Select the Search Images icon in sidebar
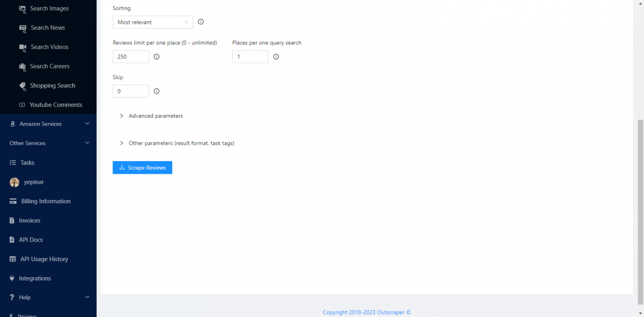The image size is (644, 317). pyautogui.click(x=22, y=8)
